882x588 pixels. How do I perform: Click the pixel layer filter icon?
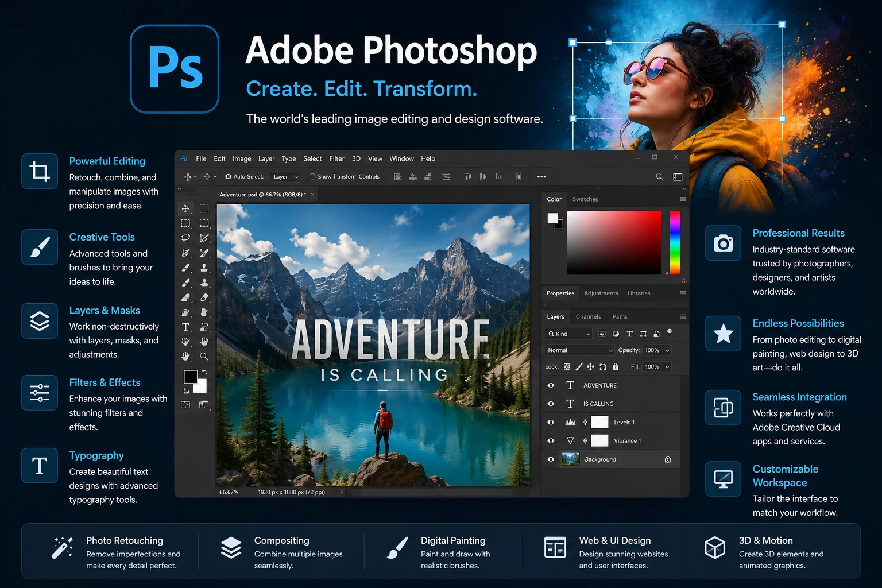click(x=602, y=334)
